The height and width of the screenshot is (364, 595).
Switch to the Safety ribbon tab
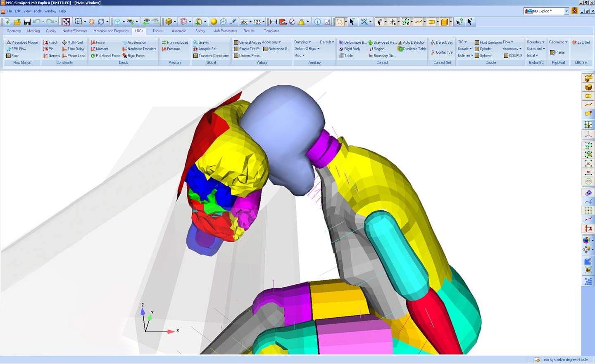(200, 31)
